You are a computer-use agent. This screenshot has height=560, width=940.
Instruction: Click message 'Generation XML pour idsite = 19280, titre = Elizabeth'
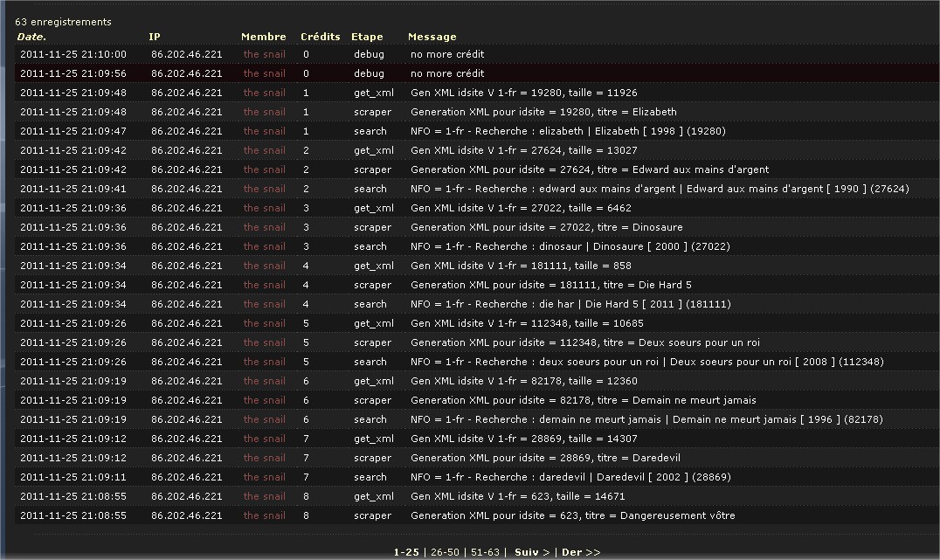click(x=543, y=112)
